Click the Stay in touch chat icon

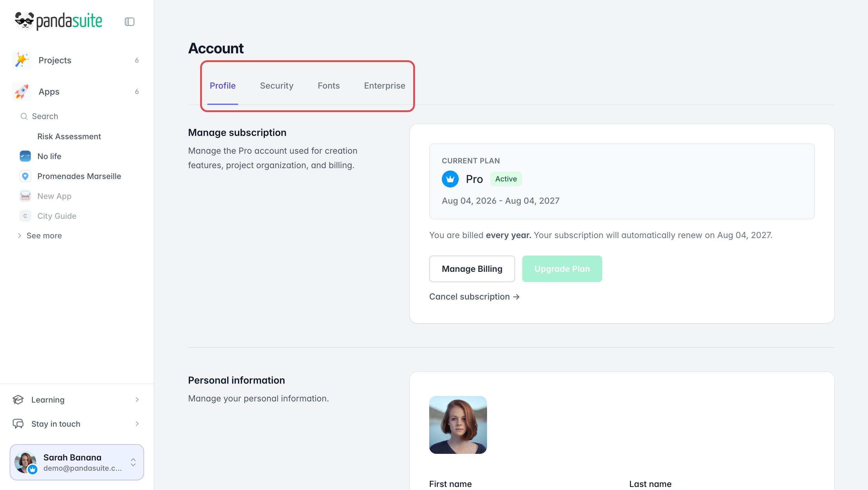(x=18, y=424)
